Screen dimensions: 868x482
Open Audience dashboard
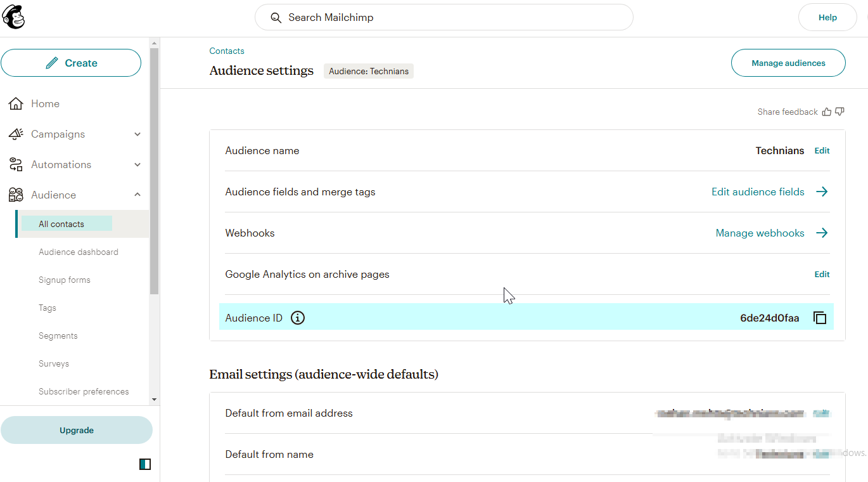point(79,252)
